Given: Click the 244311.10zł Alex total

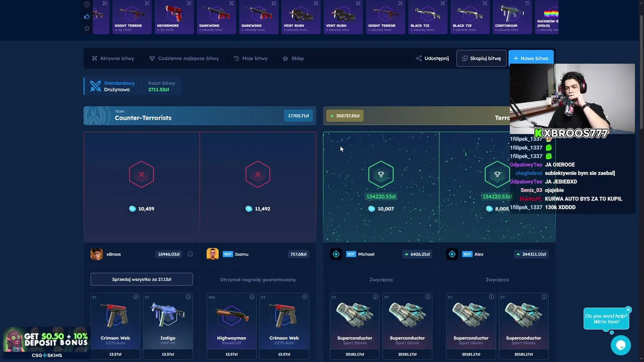Looking at the screenshot, I should coord(531,254).
